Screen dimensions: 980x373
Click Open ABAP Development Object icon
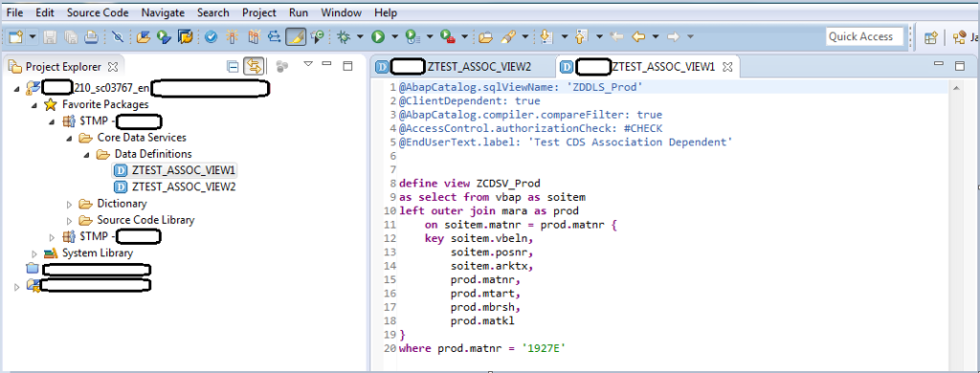[x=144, y=37]
